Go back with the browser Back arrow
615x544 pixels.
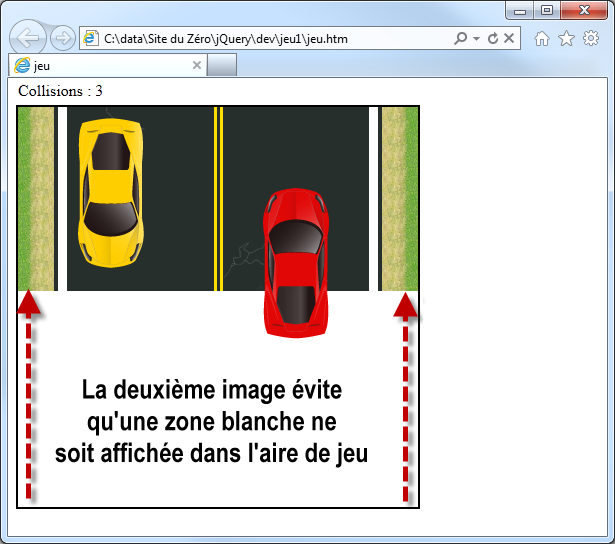[x=28, y=38]
